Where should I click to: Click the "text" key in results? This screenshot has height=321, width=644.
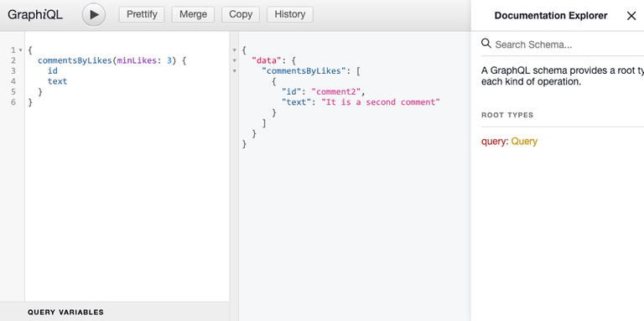(x=296, y=101)
